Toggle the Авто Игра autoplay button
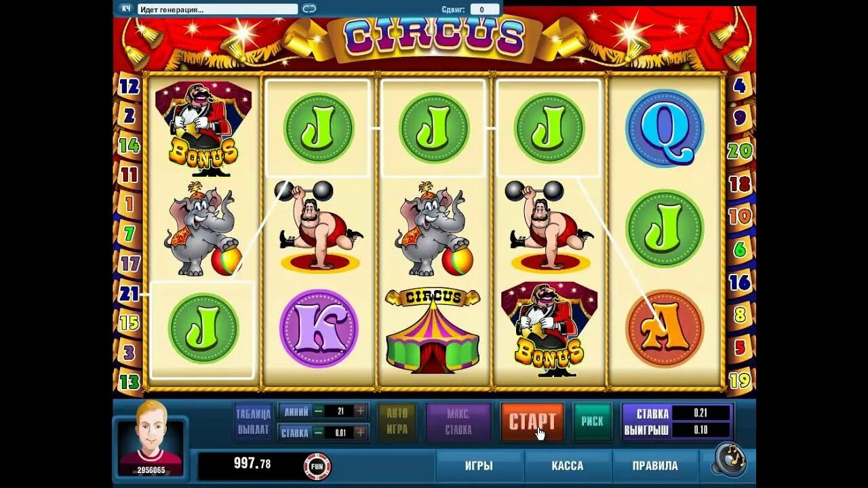Screen dimensions: 868x488 [x=397, y=421]
